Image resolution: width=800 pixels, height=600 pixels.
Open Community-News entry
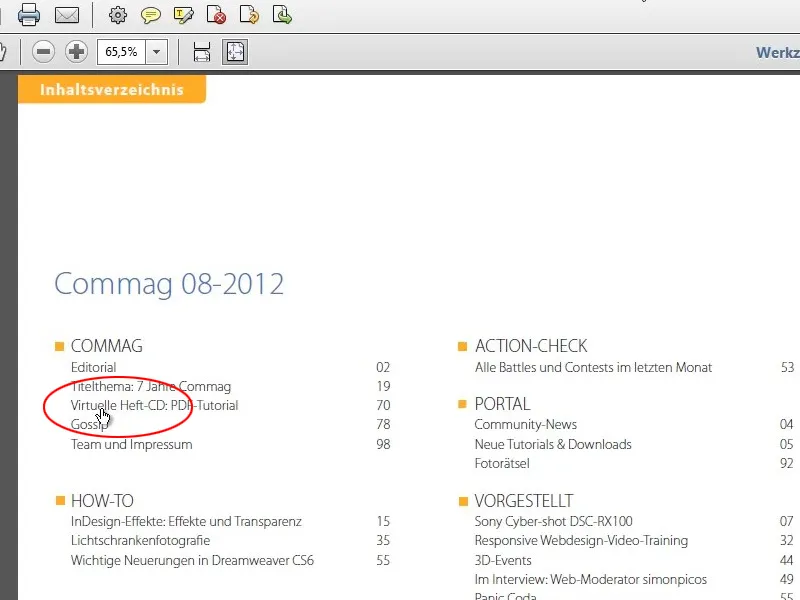(x=526, y=424)
